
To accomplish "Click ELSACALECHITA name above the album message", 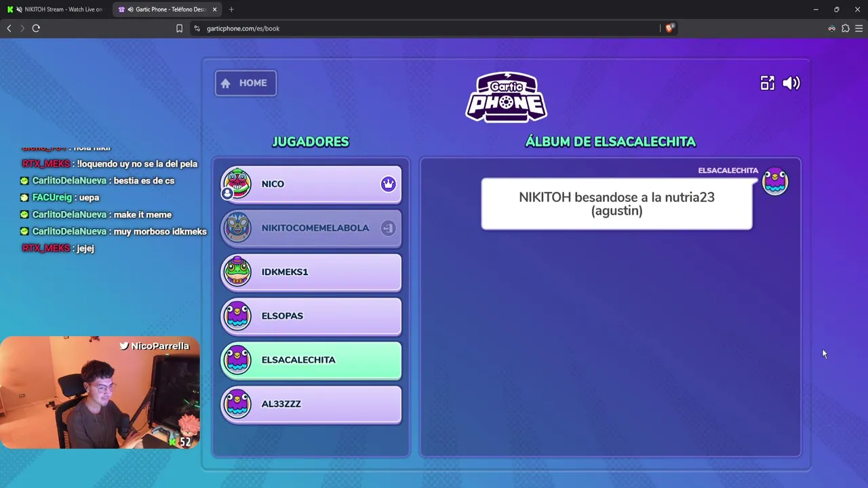I will click(728, 171).
